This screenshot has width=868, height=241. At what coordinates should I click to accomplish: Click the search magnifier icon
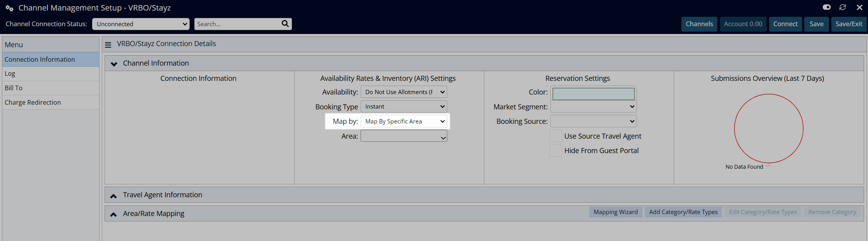285,24
